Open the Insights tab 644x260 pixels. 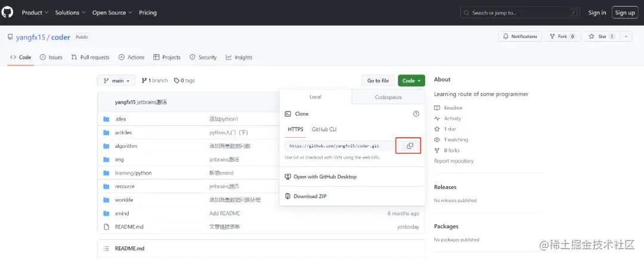click(x=239, y=57)
